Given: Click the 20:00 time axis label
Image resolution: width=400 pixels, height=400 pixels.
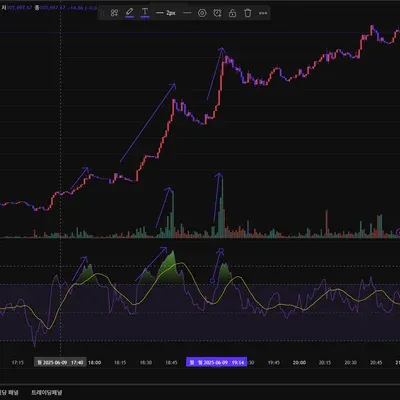Looking at the screenshot, I should point(299,362).
